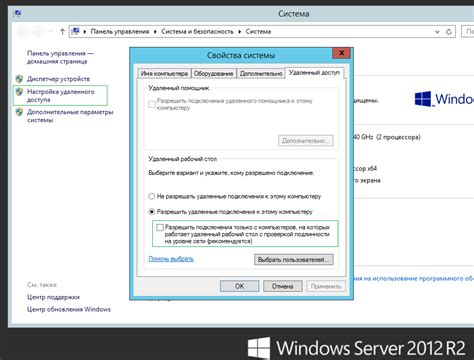474x360 pixels.
Task: Click the Up arrow navigation button
Action: pyautogui.click(x=62, y=32)
